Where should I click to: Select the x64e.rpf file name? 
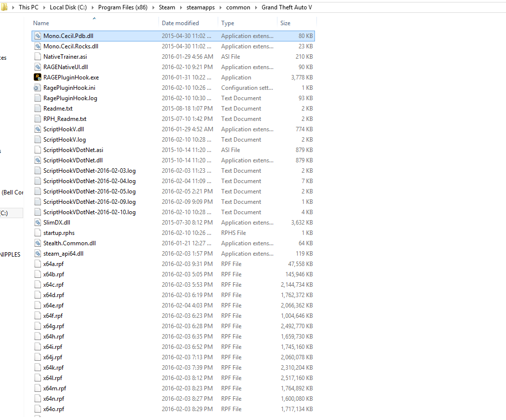click(53, 305)
